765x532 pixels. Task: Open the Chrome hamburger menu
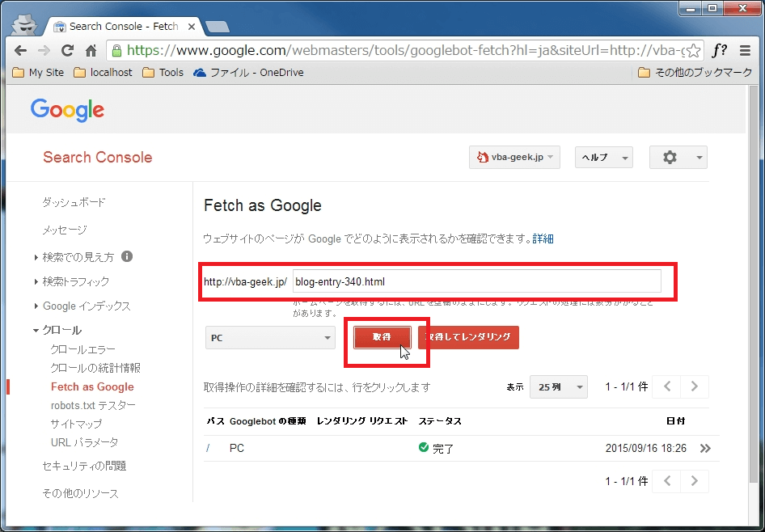746,49
